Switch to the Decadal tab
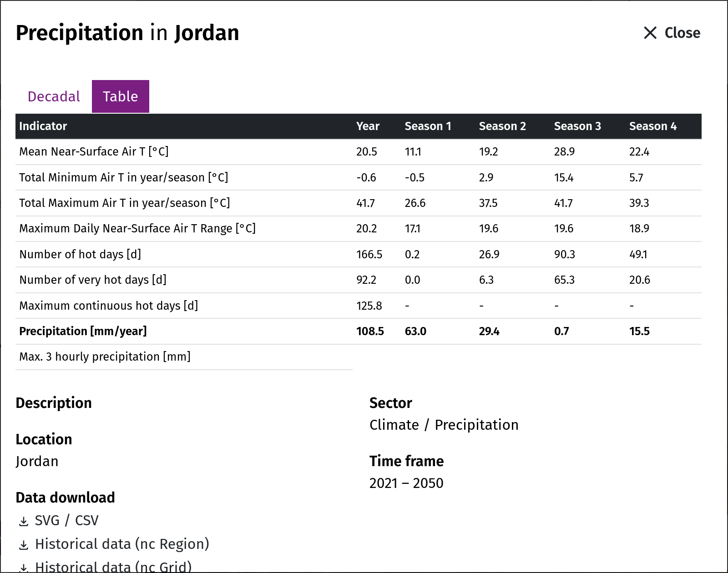The height and width of the screenshot is (573, 728). 54,96
